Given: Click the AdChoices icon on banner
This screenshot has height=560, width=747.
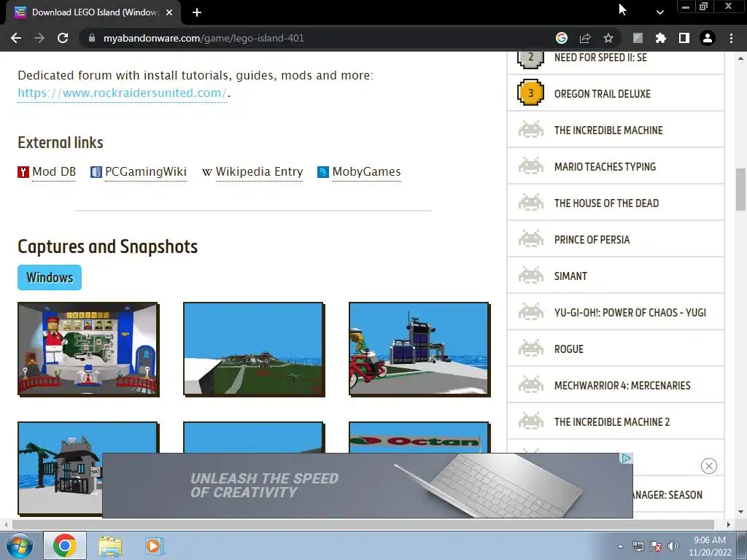Looking at the screenshot, I should point(626,458).
